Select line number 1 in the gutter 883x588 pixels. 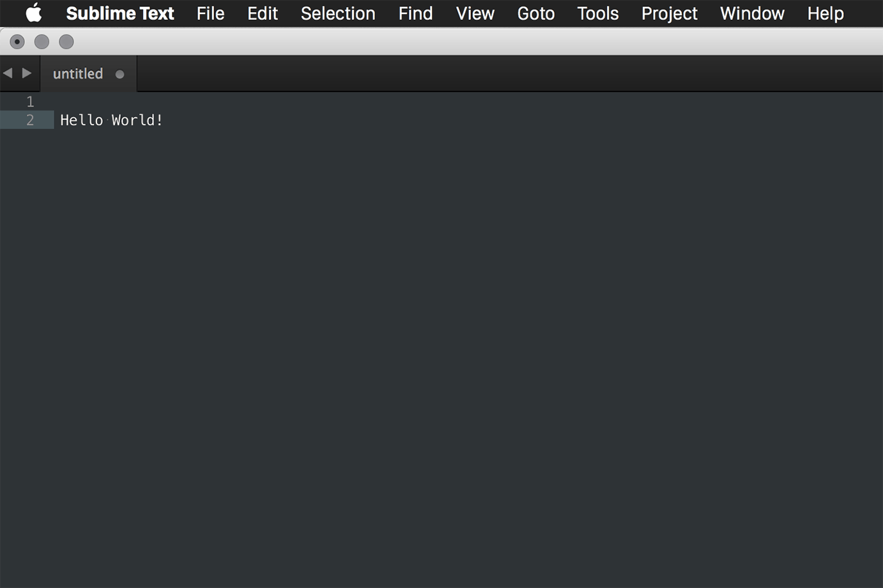point(30,102)
